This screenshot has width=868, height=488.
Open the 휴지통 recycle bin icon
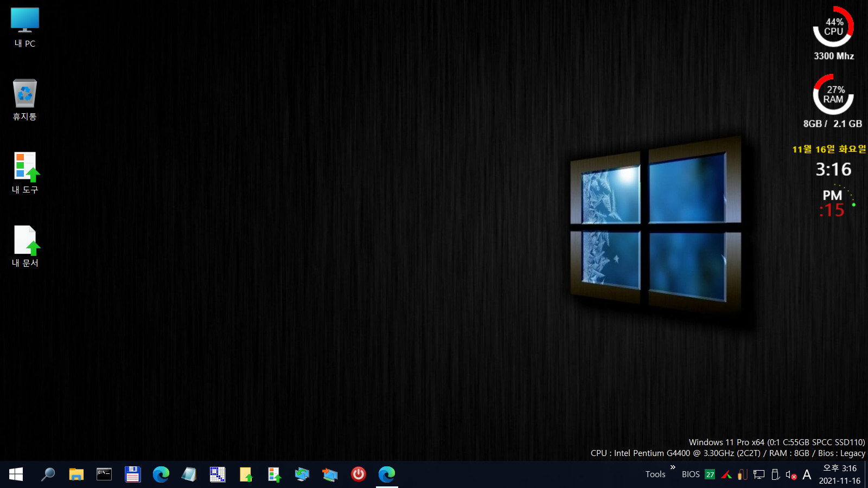pyautogui.click(x=25, y=100)
